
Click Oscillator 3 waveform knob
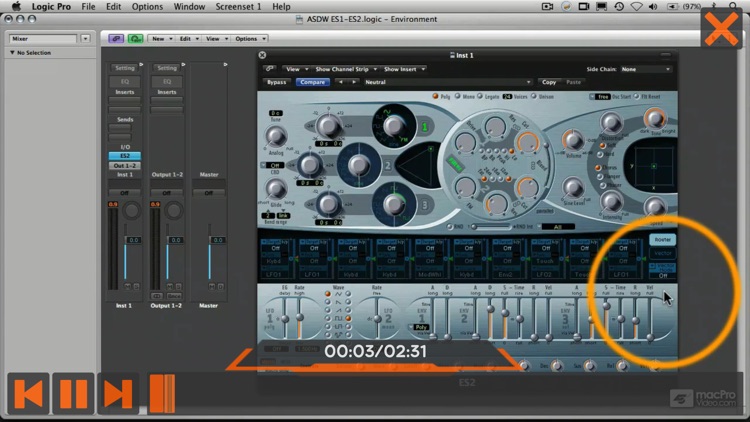click(394, 205)
